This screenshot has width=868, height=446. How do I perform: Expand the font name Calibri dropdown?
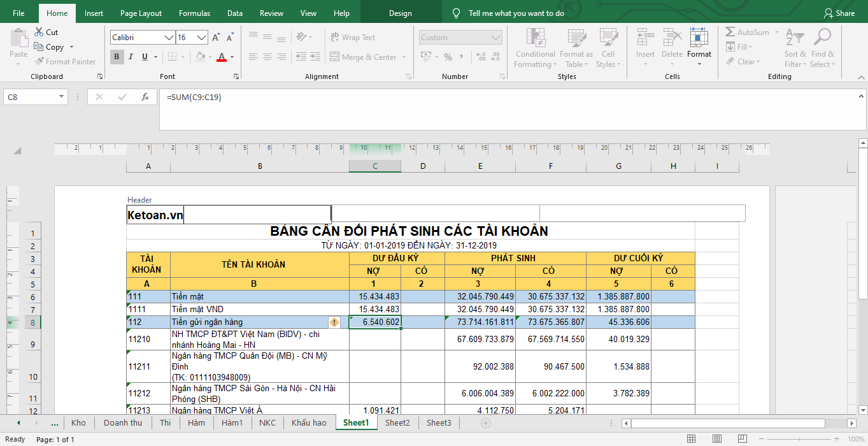(169, 38)
